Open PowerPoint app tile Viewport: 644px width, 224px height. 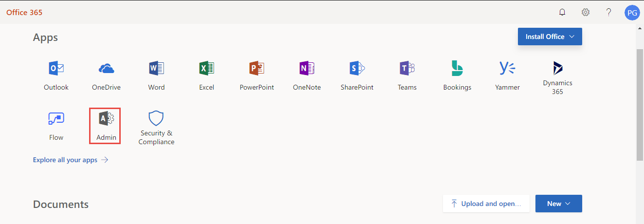pyautogui.click(x=257, y=76)
